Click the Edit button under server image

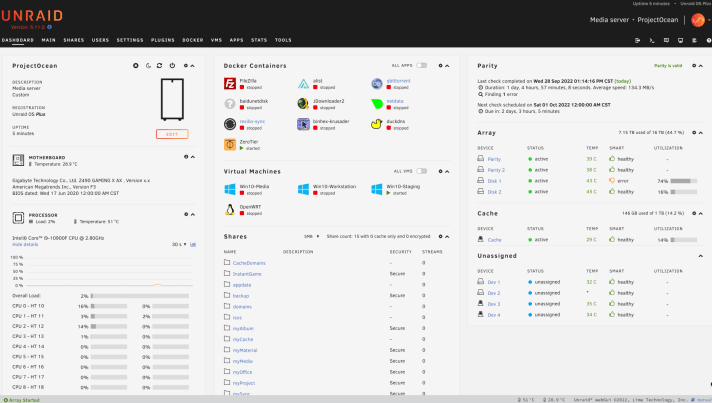tap(172, 134)
